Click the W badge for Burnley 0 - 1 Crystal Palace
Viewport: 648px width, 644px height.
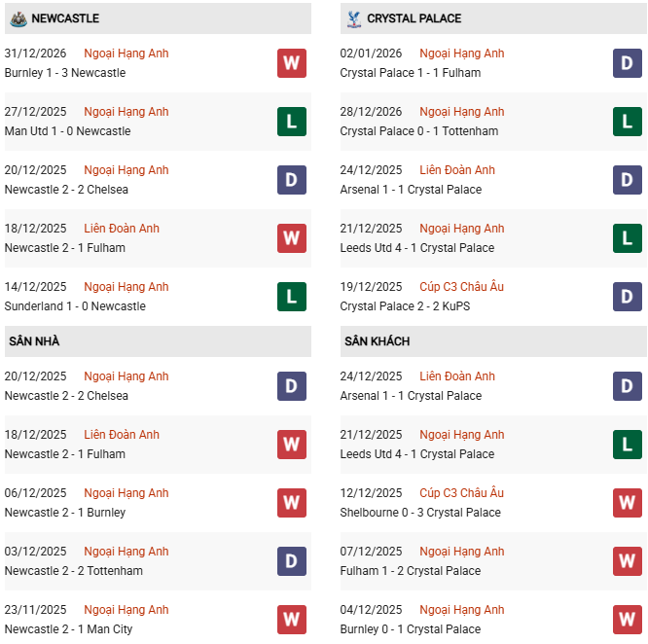[x=628, y=620]
